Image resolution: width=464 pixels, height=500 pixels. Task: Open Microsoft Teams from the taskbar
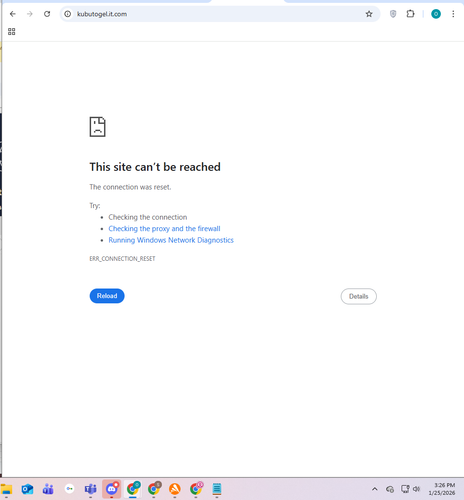tap(90, 489)
